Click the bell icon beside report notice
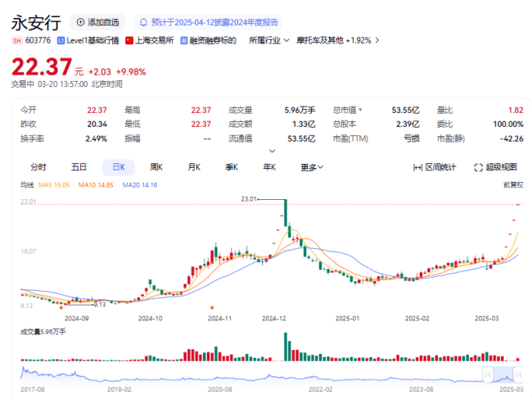This screenshot has width=532, height=399. 143,22
